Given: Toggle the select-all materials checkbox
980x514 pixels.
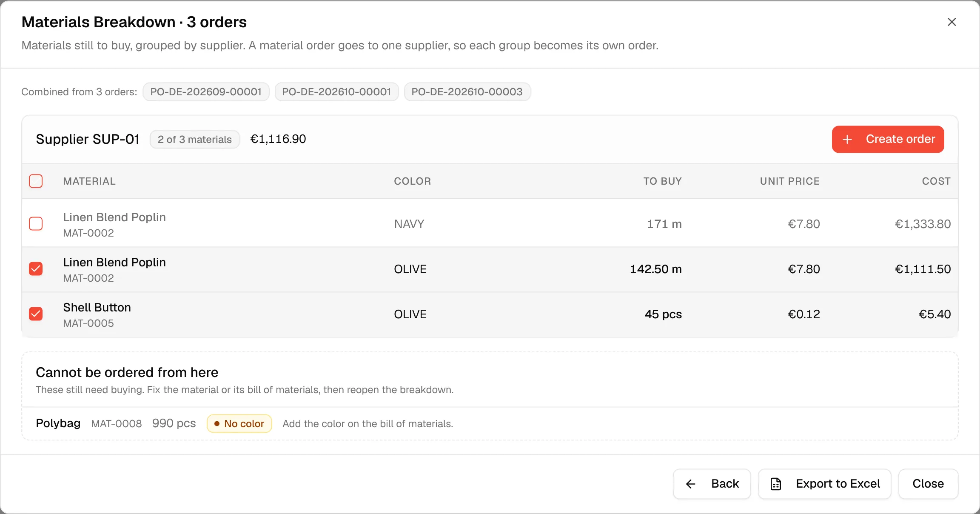Looking at the screenshot, I should tap(36, 181).
